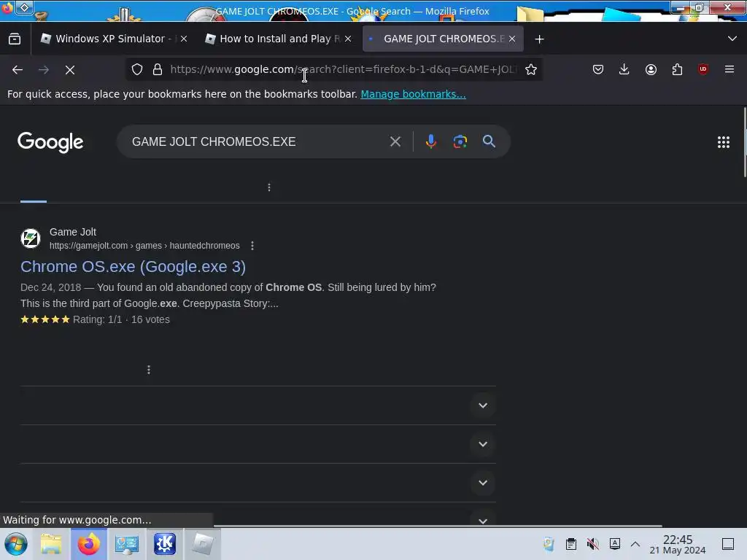Viewport: 747px width, 560px height.
Task: Open the tracking protection shield
Action: 137,69
